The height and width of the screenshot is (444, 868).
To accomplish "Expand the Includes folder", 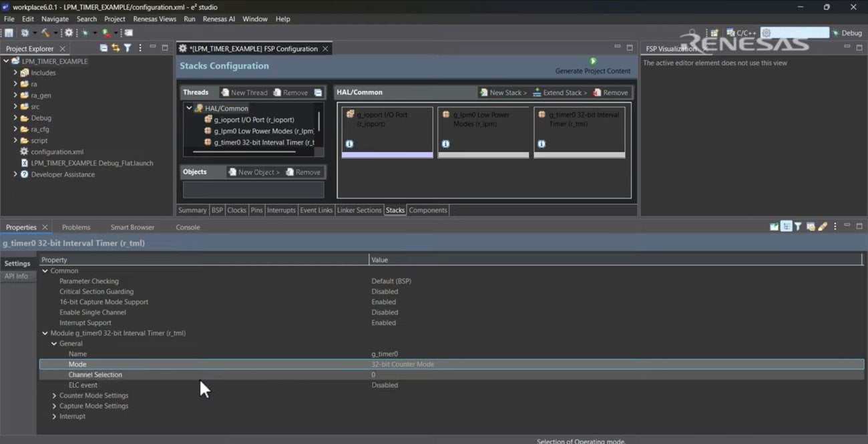I will [15, 73].
